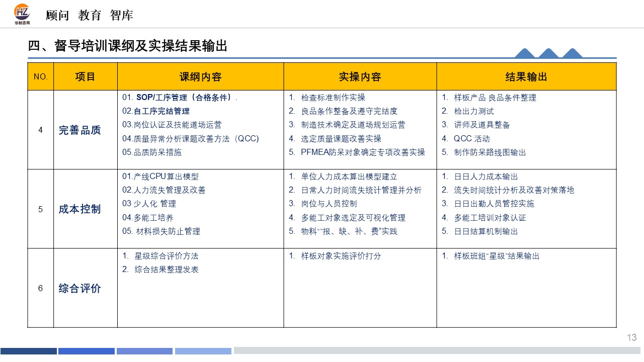Select the slide number 13
Viewport: 644px width, 362px height.
(632, 338)
